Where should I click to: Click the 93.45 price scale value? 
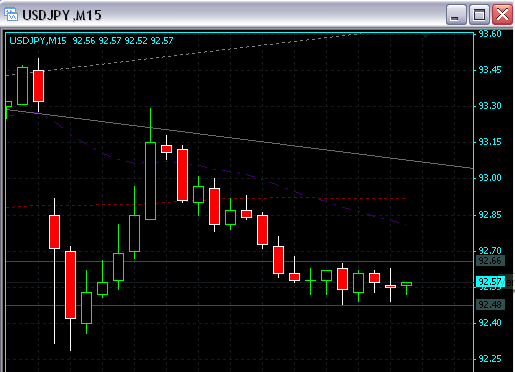click(490, 70)
